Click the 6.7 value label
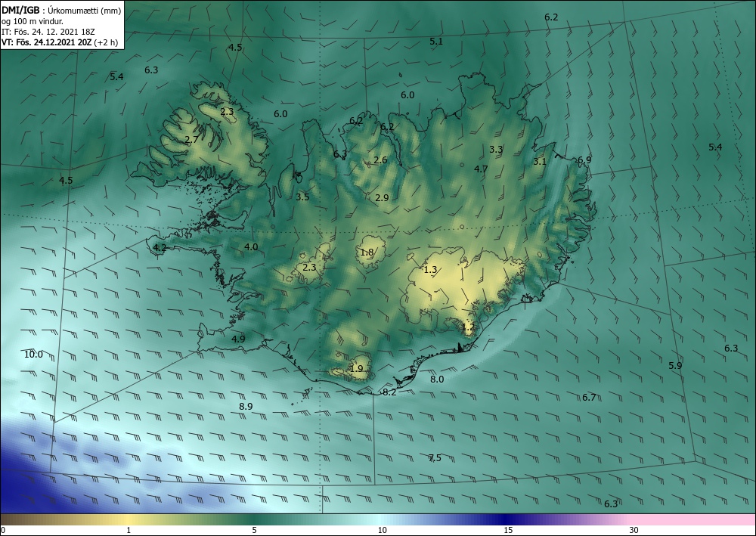Viewport: 756px width, 536px height. 589,398
